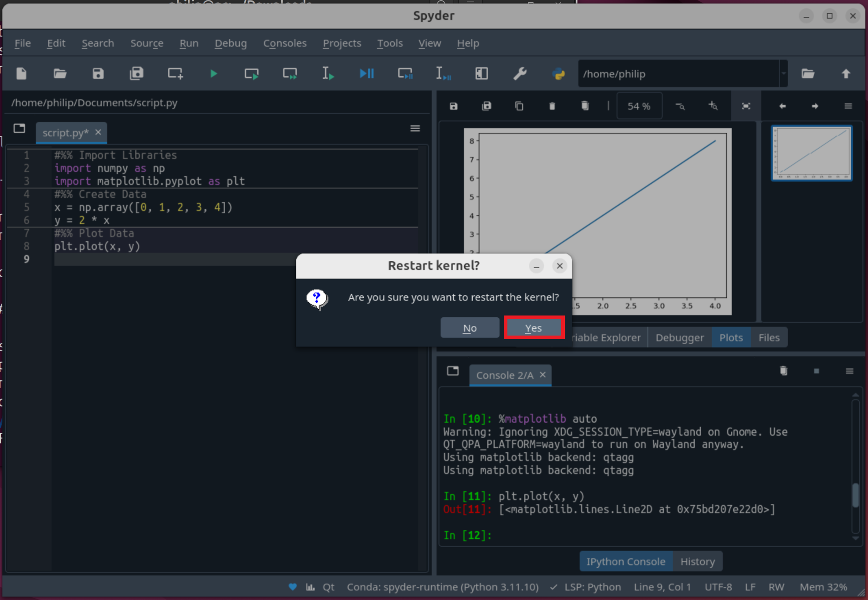Show the next plot arrow

point(815,106)
